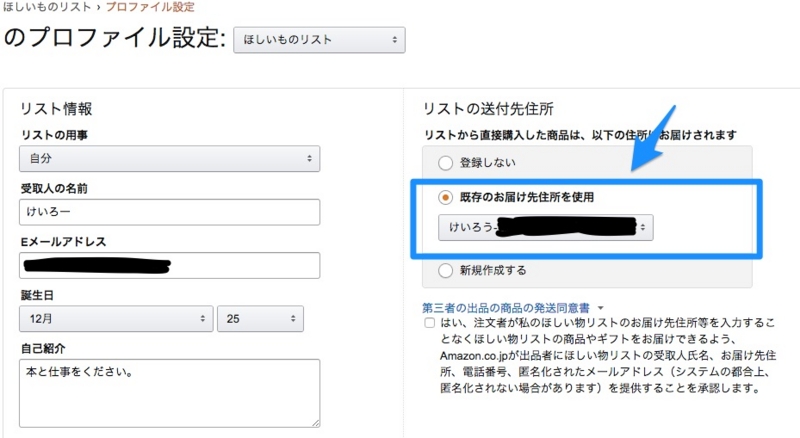Select 既存のお届け先住所を使用 radio button
800x438 pixels.
[x=445, y=197]
